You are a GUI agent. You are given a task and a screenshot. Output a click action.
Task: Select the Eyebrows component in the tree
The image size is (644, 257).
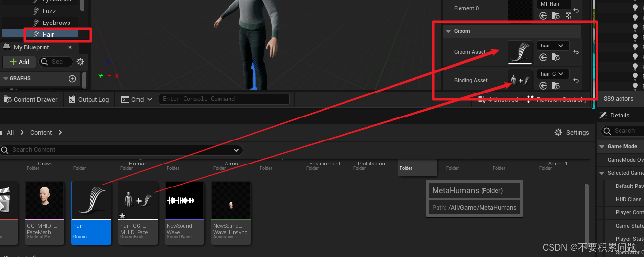click(x=56, y=23)
